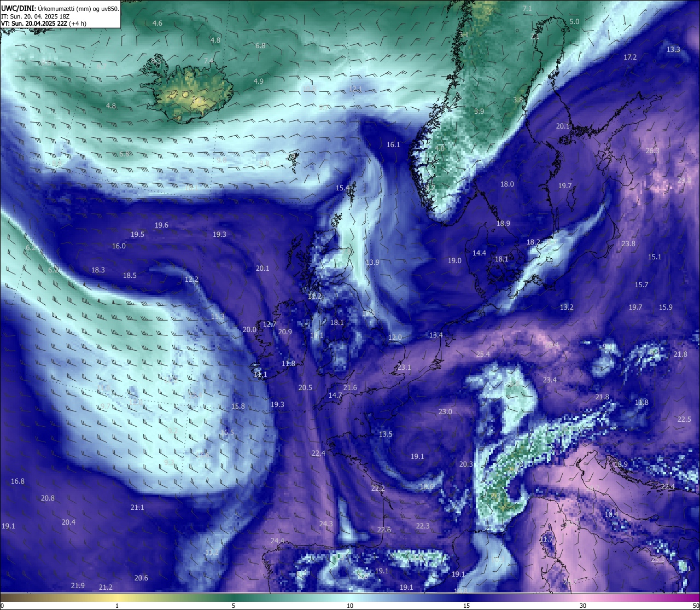
Task: Click the map value '22.3'
Action: click(x=423, y=526)
